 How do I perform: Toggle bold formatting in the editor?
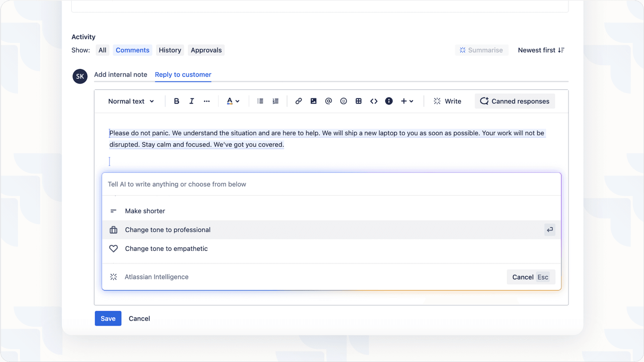click(176, 101)
